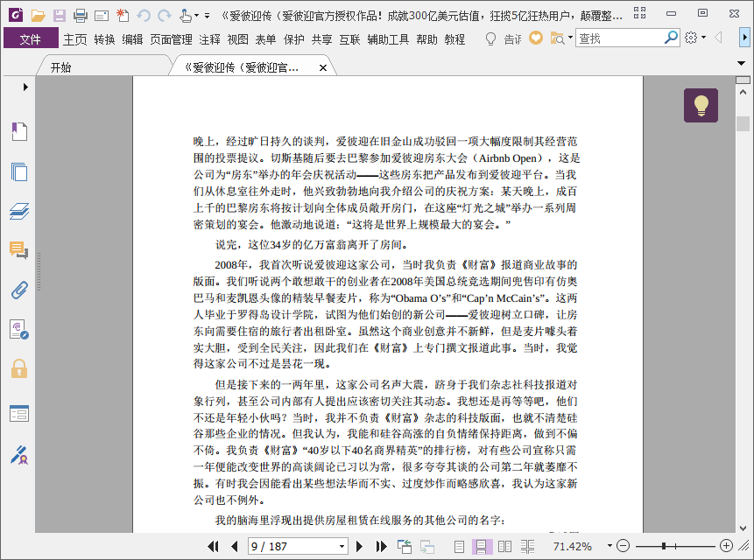Open the layers panel icon
Viewport: 754px width, 560px height.
(x=19, y=211)
